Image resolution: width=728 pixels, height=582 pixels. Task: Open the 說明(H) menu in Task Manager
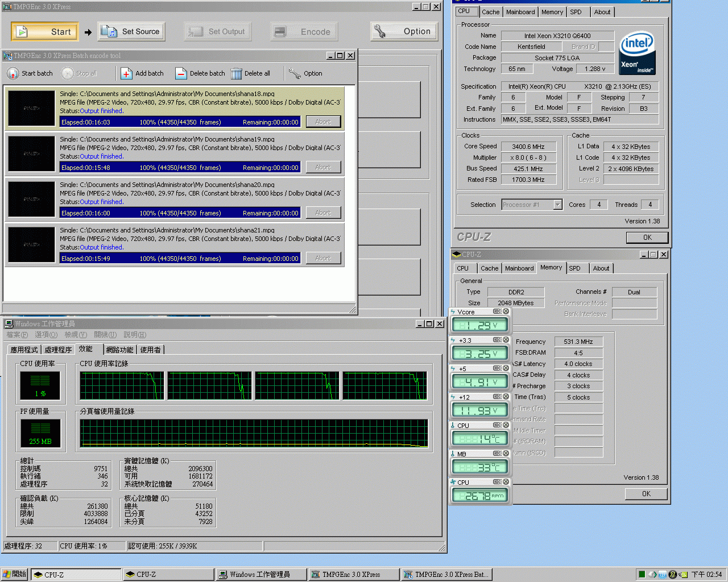pyautogui.click(x=135, y=335)
